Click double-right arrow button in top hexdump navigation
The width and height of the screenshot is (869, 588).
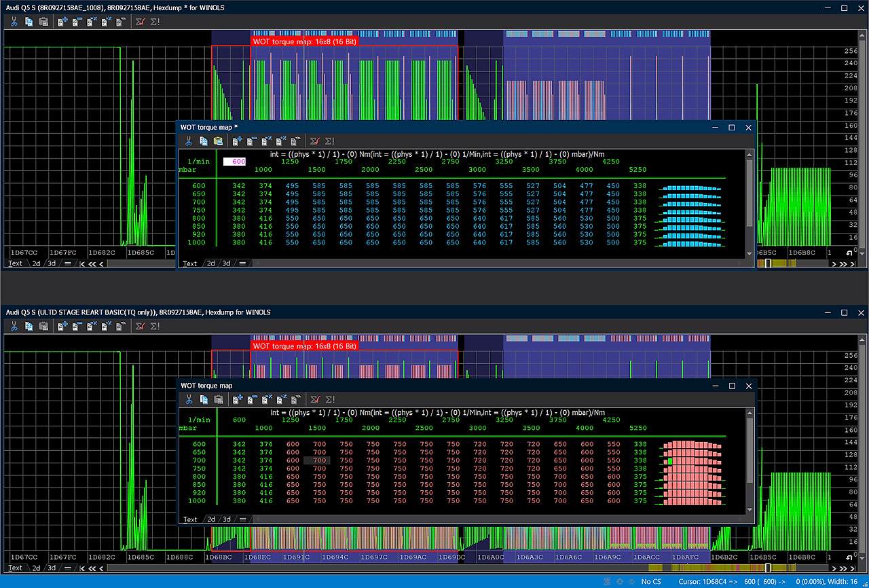click(x=844, y=263)
